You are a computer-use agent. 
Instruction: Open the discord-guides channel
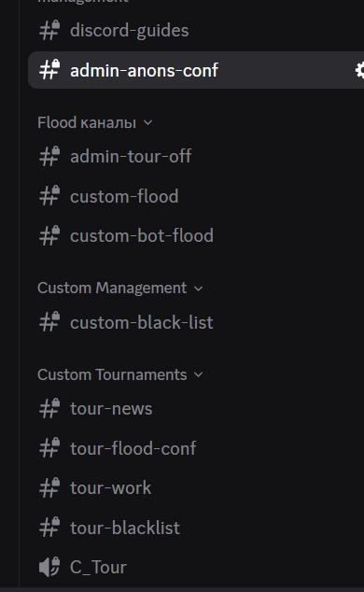pyautogui.click(x=196, y=31)
